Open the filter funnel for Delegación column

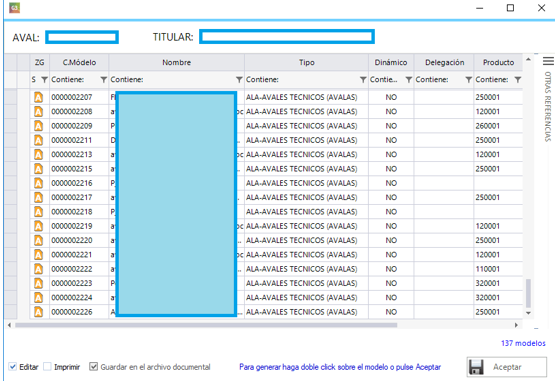click(x=468, y=80)
